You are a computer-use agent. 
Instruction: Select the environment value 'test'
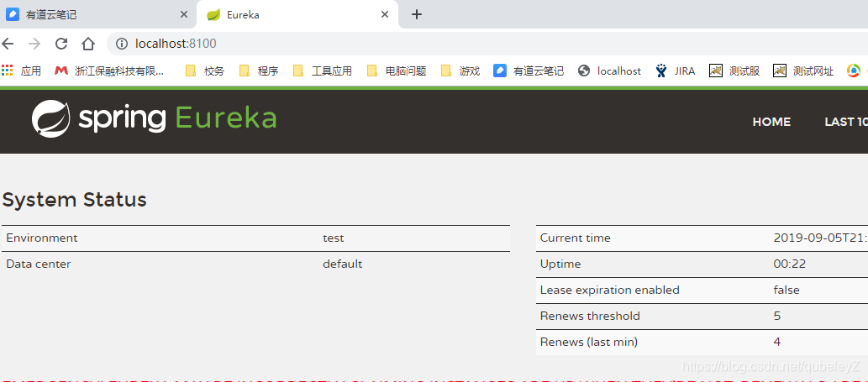pos(334,238)
